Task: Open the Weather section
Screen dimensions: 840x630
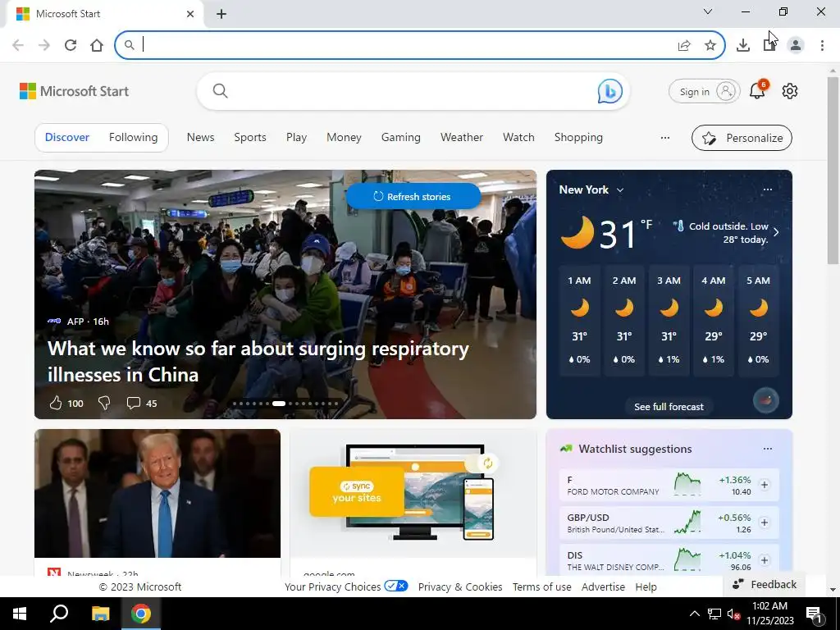Action: [x=462, y=137]
